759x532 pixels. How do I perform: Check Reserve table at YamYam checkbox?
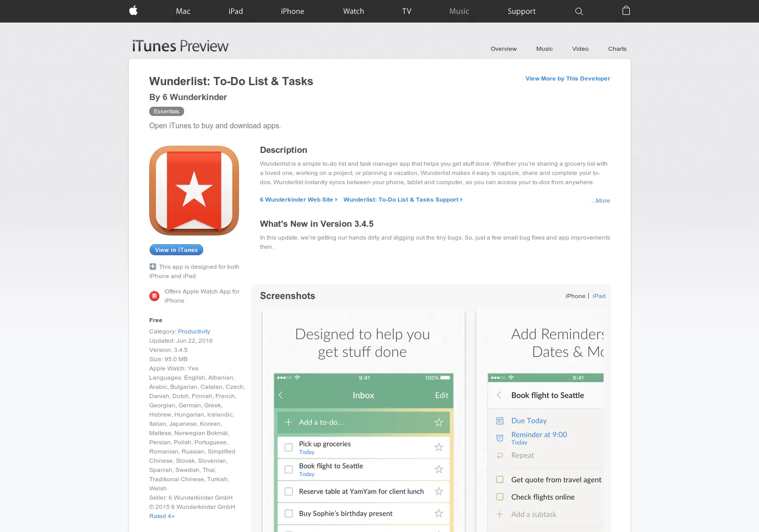[289, 491]
